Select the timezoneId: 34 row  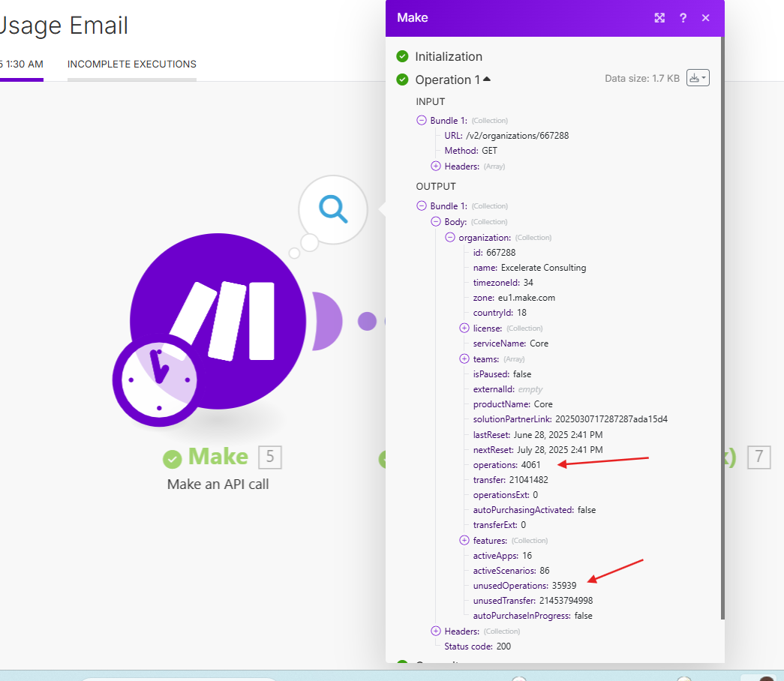pyautogui.click(x=503, y=283)
